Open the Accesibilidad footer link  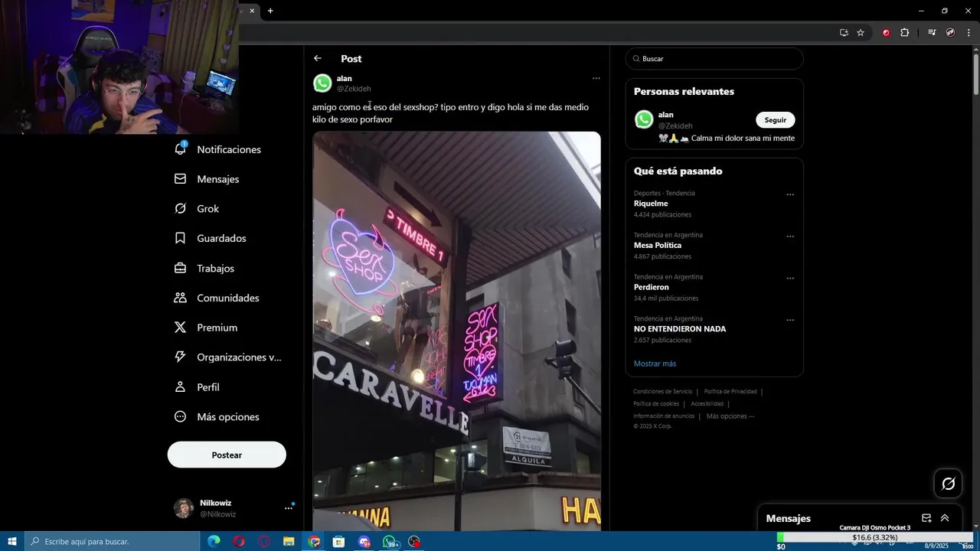(707, 404)
